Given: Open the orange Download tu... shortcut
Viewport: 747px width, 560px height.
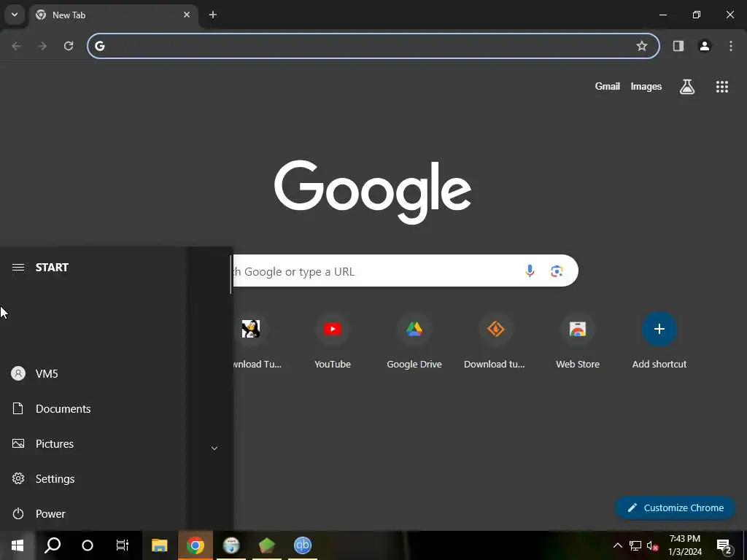Looking at the screenshot, I should (495, 341).
